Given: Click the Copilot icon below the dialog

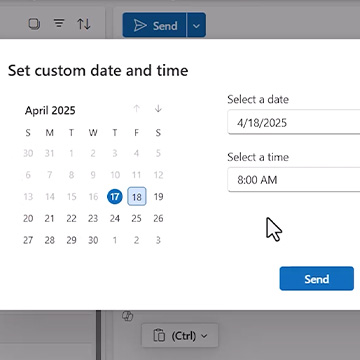Looking at the screenshot, I should (128, 316).
